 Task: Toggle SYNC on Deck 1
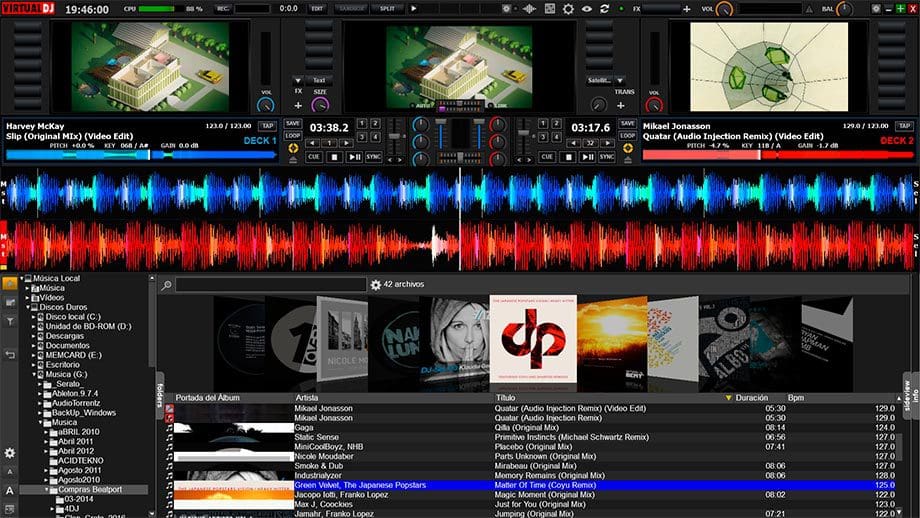click(x=374, y=157)
